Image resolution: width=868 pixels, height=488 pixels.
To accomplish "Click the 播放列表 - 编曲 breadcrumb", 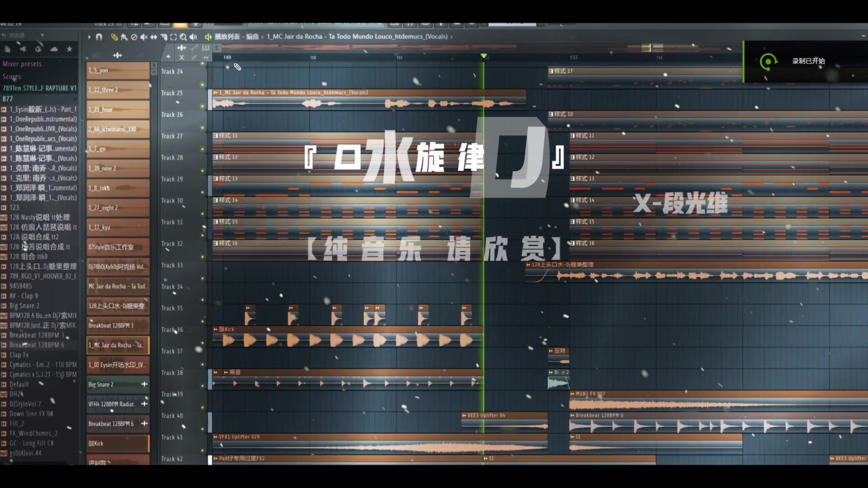I will (x=236, y=37).
